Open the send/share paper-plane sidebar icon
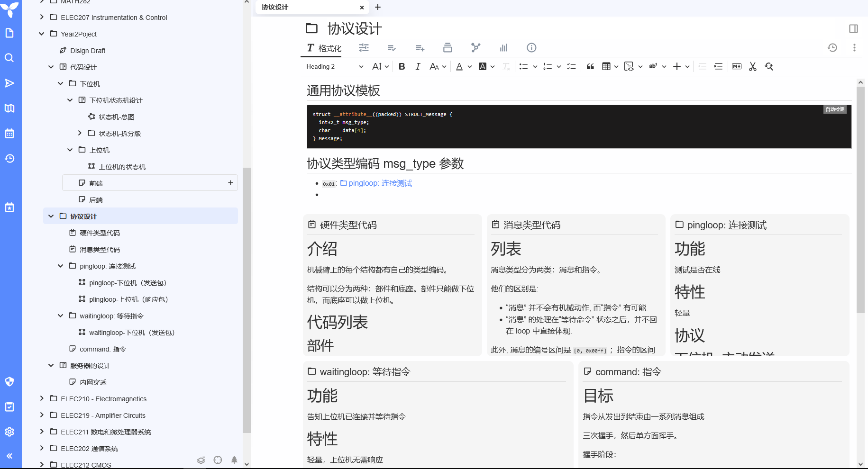Image resolution: width=868 pixels, height=469 pixels. (x=9, y=83)
